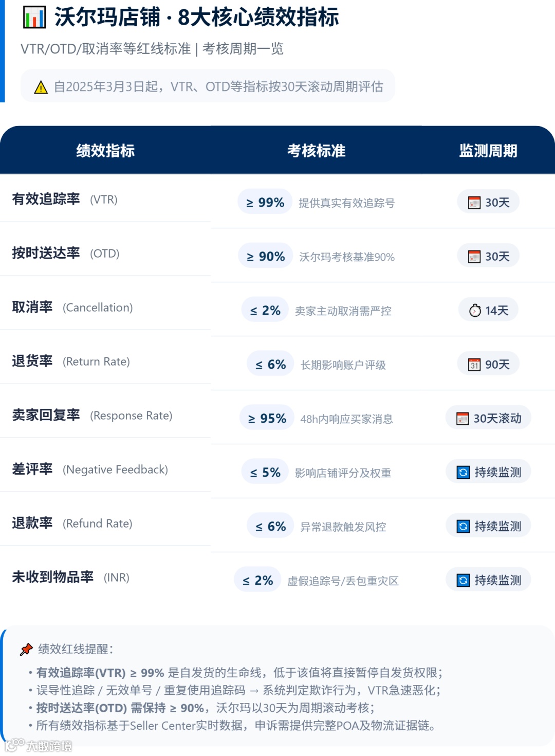This screenshot has width=555, height=756.
Task: Click the 影响店铺评分及权重 description
Action: (x=343, y=473)
